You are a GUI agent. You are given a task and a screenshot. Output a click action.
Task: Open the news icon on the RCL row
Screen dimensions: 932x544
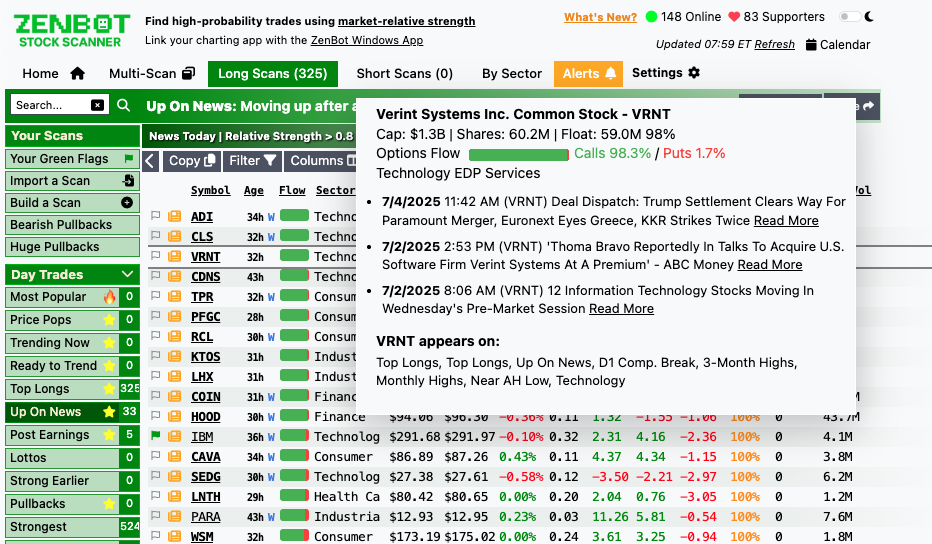[174, 337]
